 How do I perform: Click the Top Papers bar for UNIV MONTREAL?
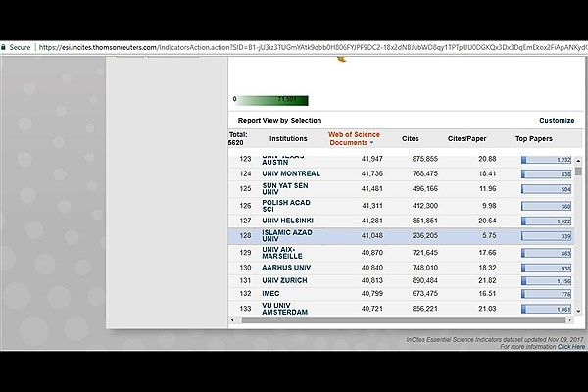click(x=547, y=173)
